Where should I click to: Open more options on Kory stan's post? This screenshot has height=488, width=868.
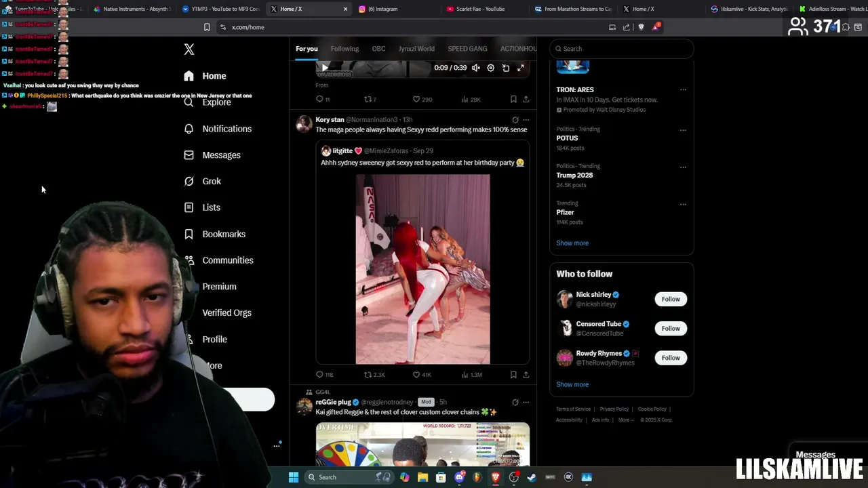pyautogui.click(x=526, y=120)
